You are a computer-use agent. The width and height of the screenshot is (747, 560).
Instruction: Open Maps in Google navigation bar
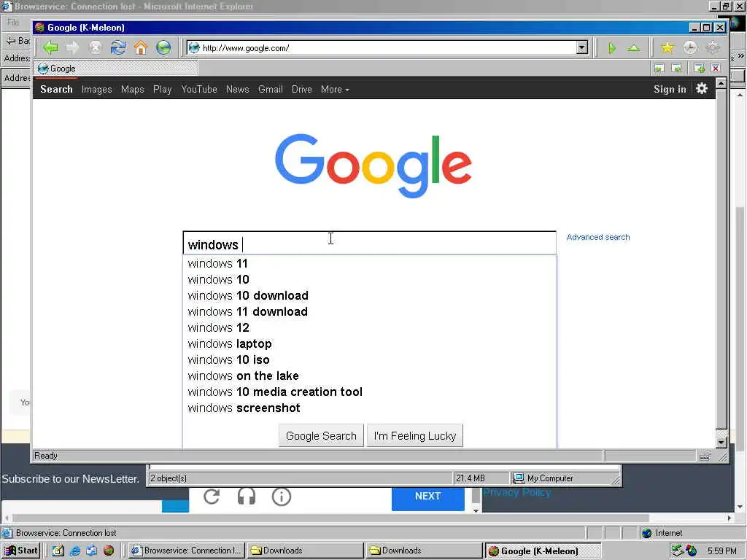(133, 89)
